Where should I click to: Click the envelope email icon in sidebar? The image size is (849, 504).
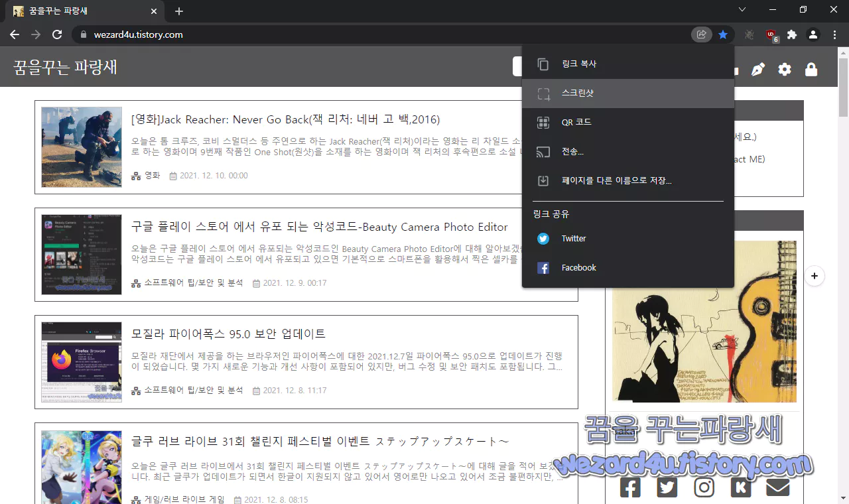click(x=778, y=487)
